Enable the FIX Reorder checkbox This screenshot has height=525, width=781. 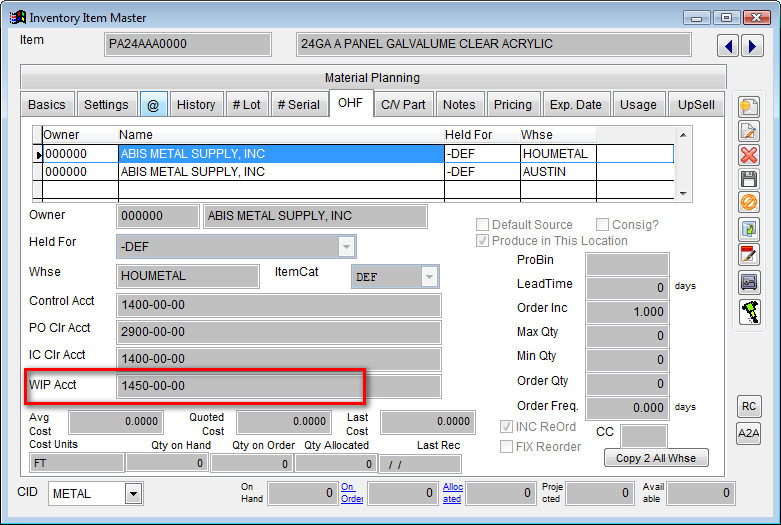point(507,446)
